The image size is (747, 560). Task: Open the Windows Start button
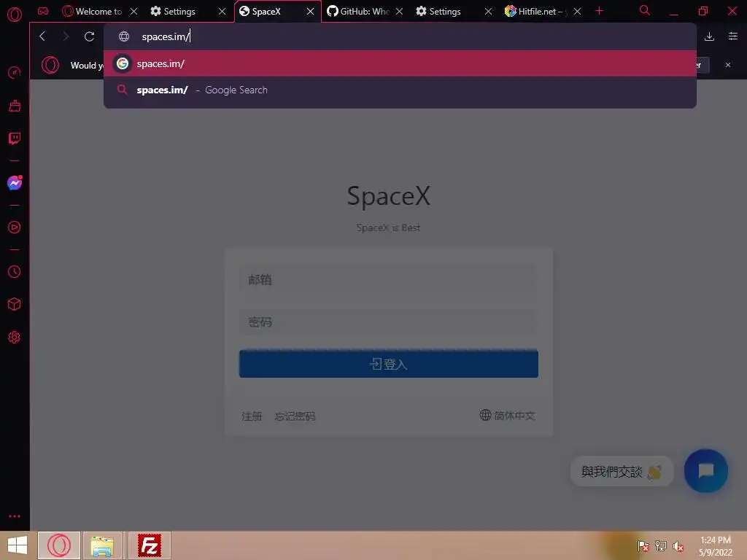point(18,545)
